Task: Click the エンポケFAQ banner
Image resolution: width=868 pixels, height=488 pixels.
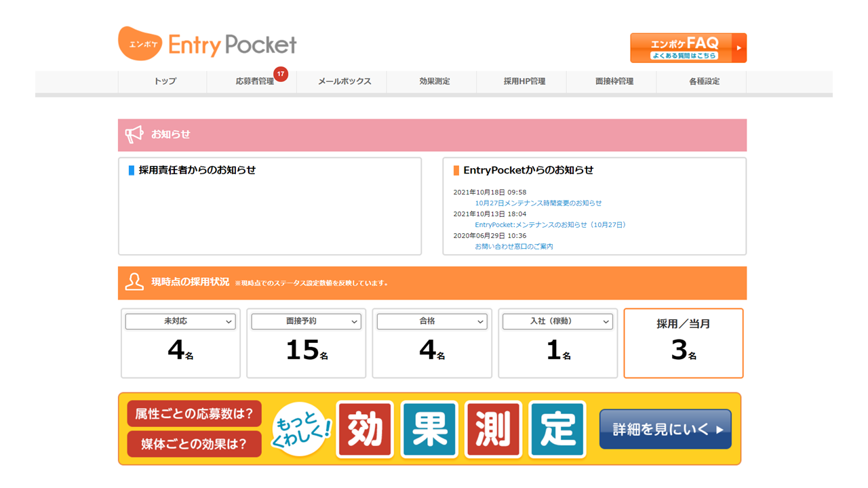Action: (x=688, y=47)
